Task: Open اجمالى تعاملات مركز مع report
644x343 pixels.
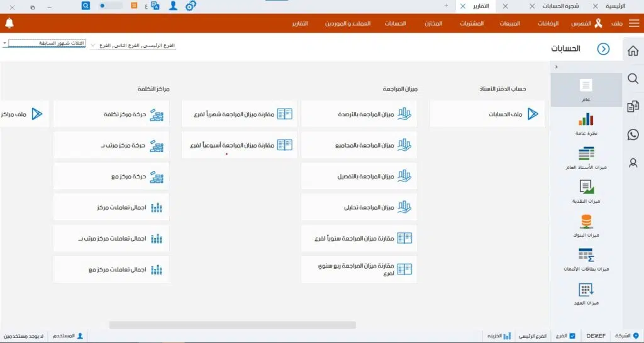Action: pyautogui.click(x=111, y=269)
